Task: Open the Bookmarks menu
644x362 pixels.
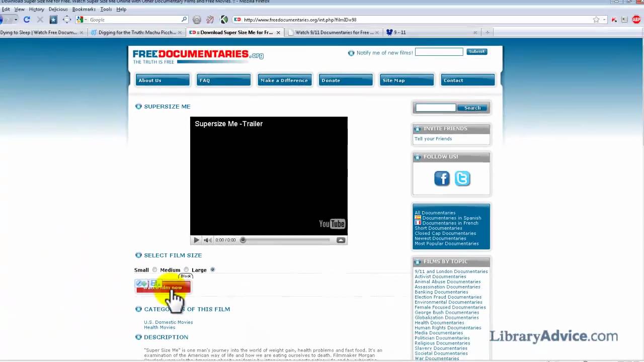Action: (84, 9)
